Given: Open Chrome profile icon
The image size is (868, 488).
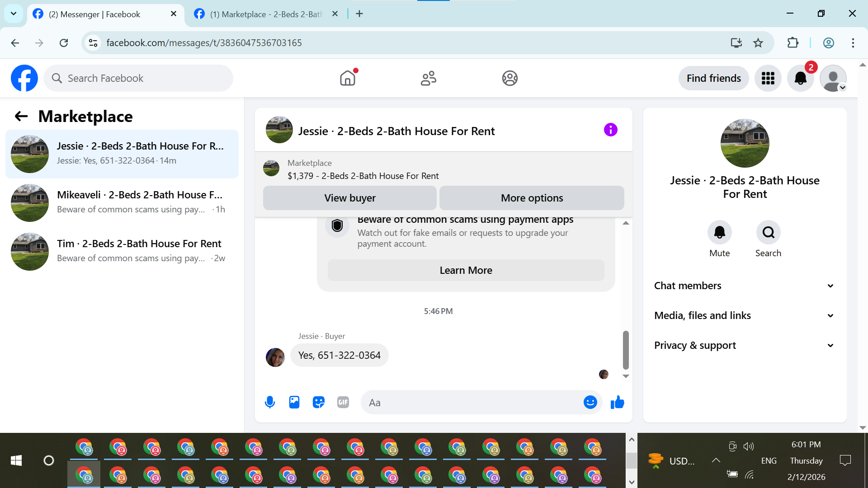Looking at the screenshot, I should tap(829, 43).
